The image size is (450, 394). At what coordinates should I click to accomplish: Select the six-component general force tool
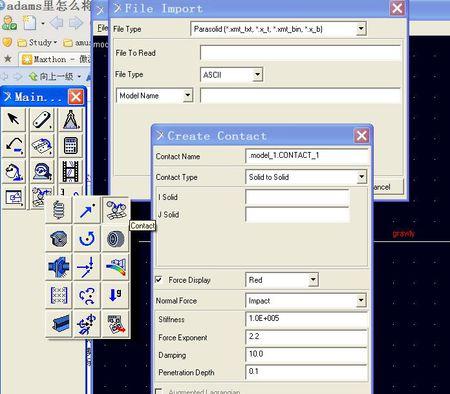(87, 324)
